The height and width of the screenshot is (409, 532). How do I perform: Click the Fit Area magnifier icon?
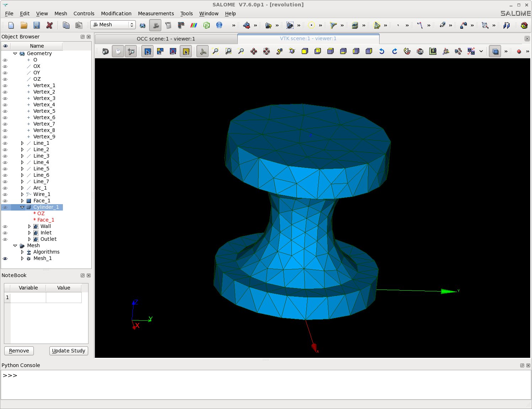coord(228,52)
